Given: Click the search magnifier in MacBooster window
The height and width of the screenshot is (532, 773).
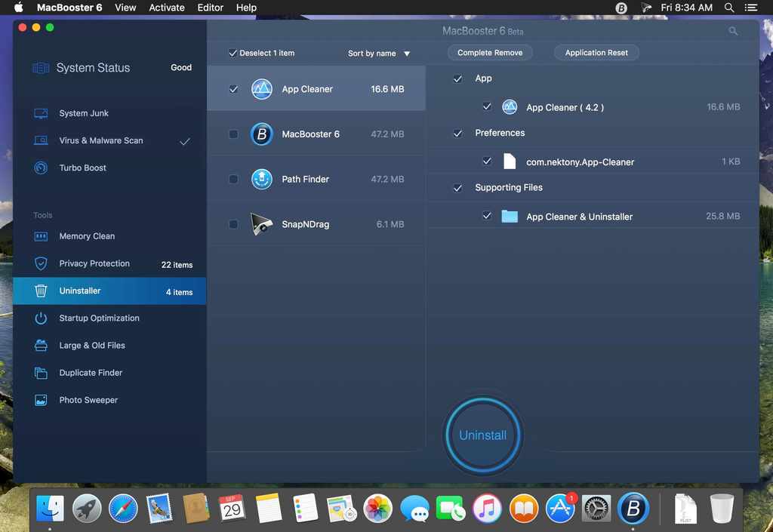Looking at the screenshot, I should tap(733, 31).
